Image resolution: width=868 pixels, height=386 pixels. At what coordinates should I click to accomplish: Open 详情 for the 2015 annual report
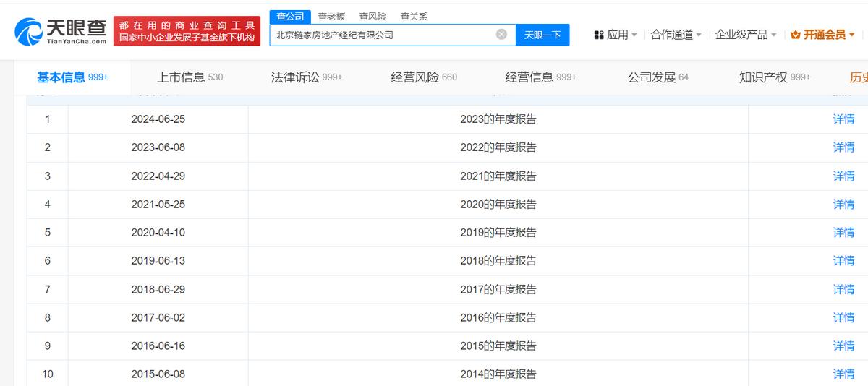coord(843,346)
